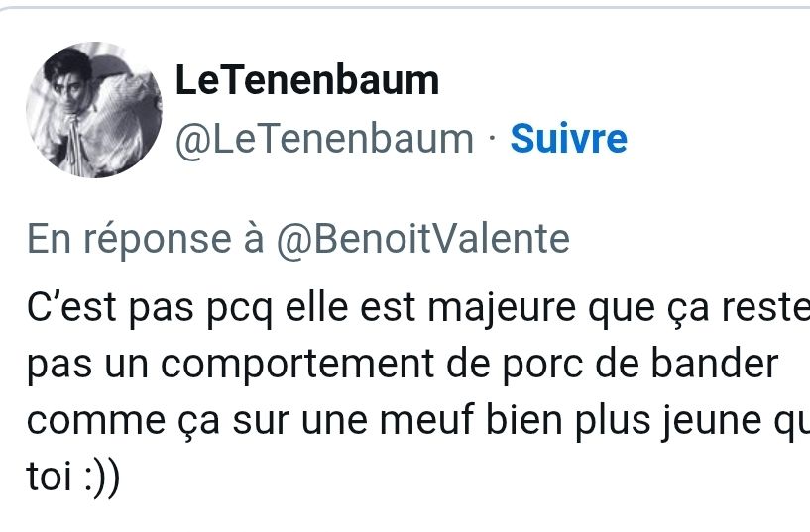This screenshot has width=810, height=532.
Task: Open the @BenoitValente mention
Action: click(421, 240)
